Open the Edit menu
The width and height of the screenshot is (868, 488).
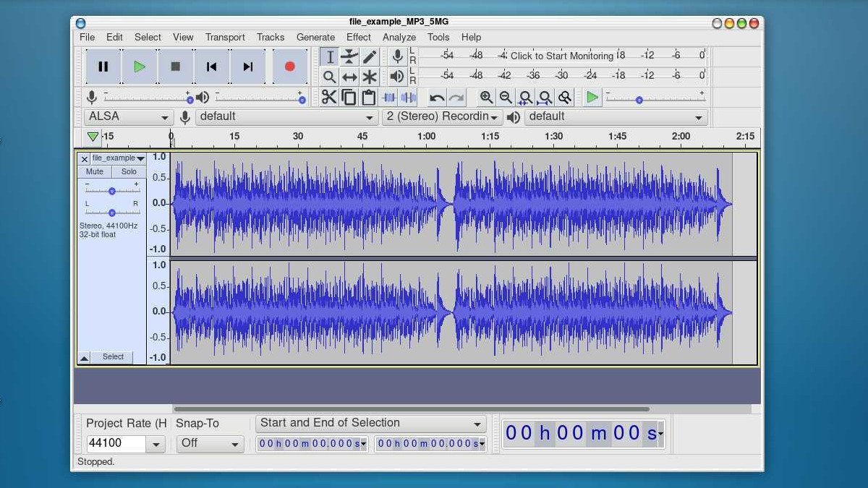click(114, 37)
